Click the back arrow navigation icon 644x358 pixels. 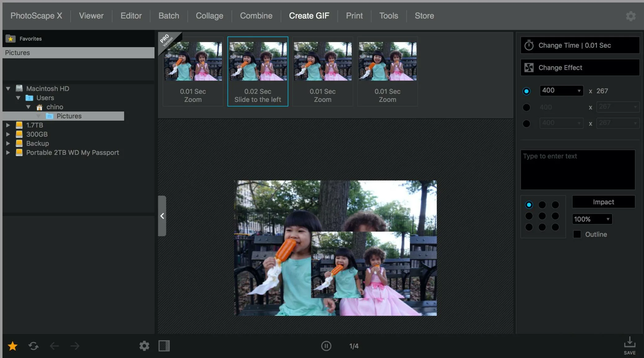54,346
